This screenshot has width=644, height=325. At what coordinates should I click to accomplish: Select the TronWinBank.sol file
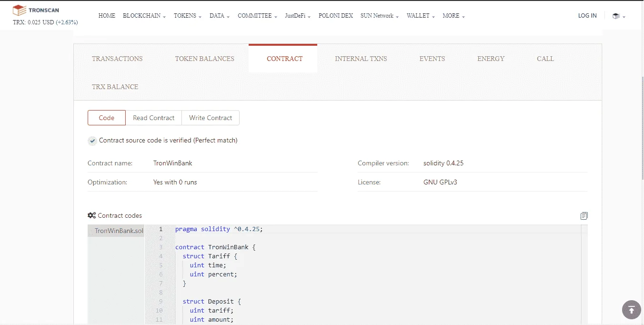[x=116, y=231]
